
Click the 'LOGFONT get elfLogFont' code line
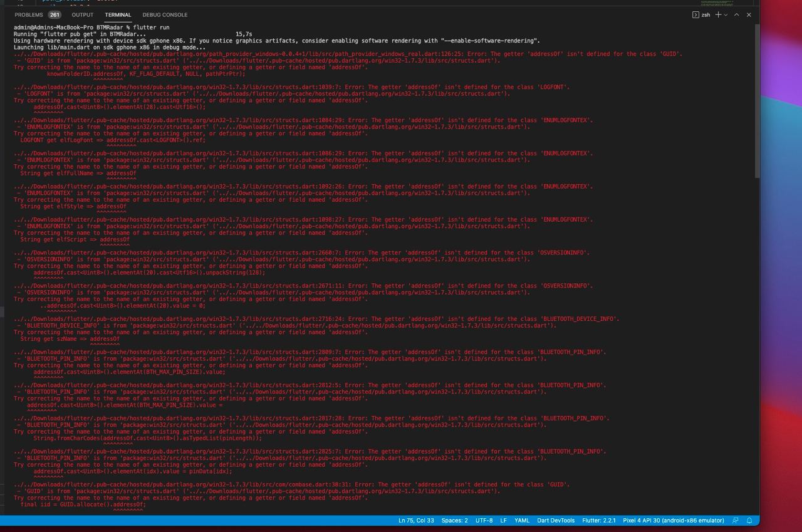(113, 140)
